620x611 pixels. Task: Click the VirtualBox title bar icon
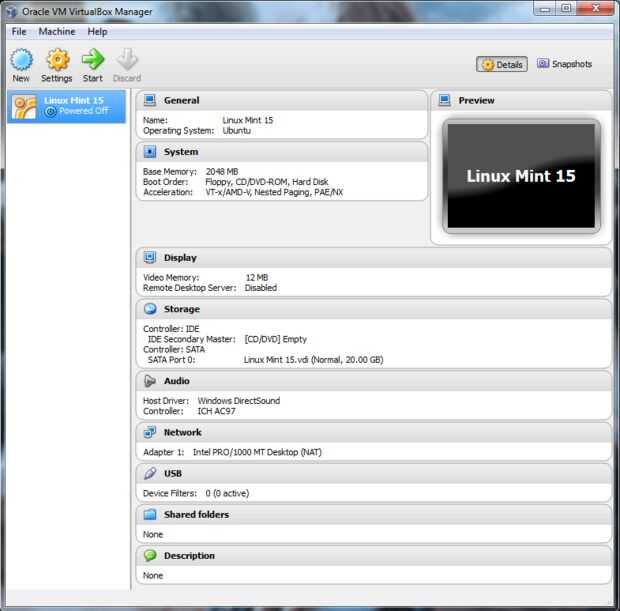pos(11,11)
